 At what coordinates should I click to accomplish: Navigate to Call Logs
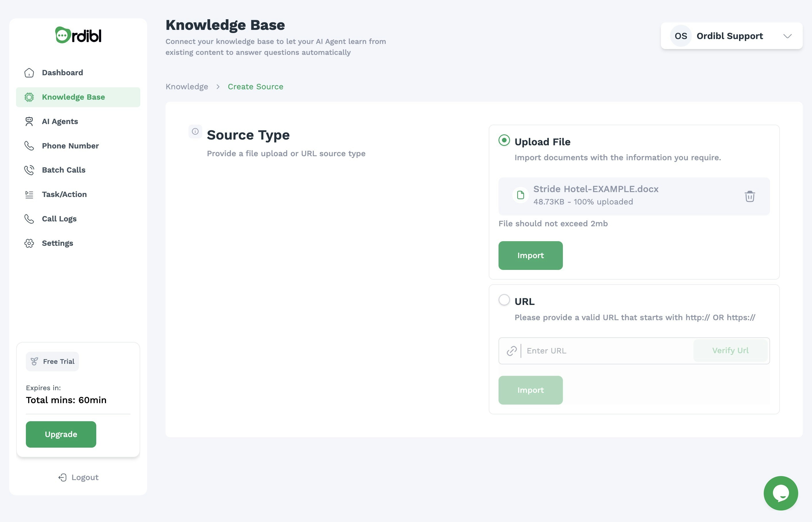point(59,219)
